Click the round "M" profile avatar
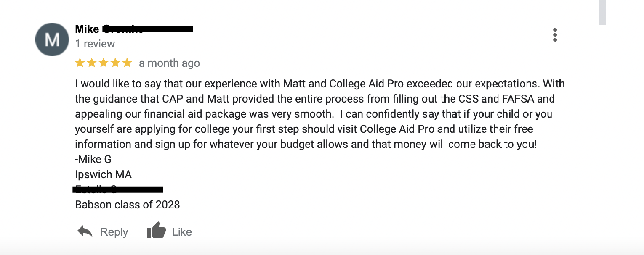 point(52,39)
